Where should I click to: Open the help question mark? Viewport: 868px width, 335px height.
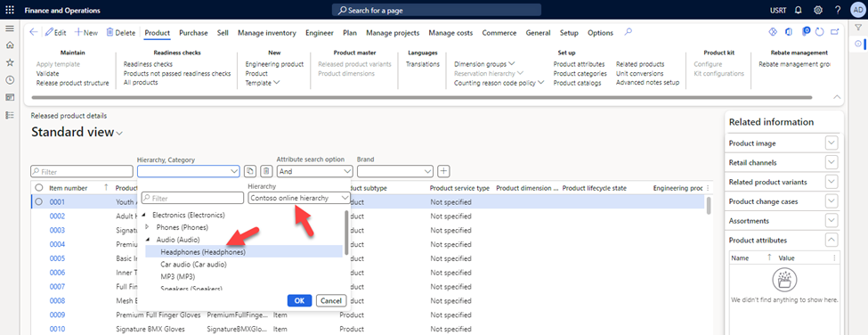click(838, 10)
